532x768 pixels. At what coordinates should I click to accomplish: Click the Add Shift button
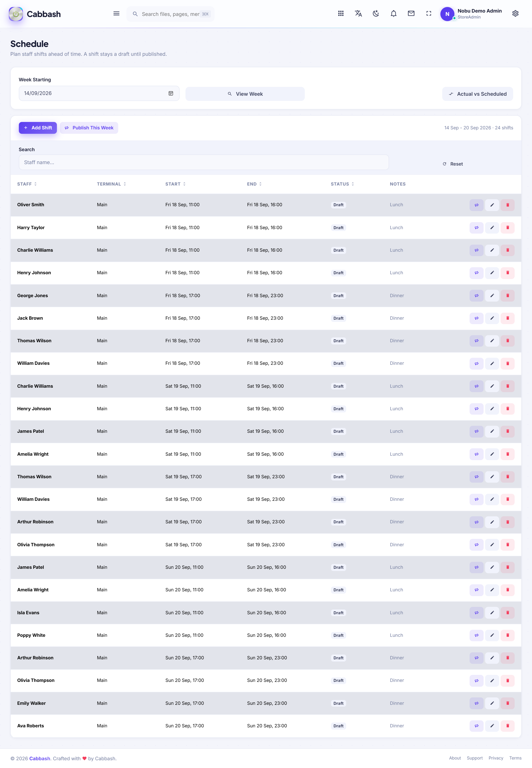[38, 128]
